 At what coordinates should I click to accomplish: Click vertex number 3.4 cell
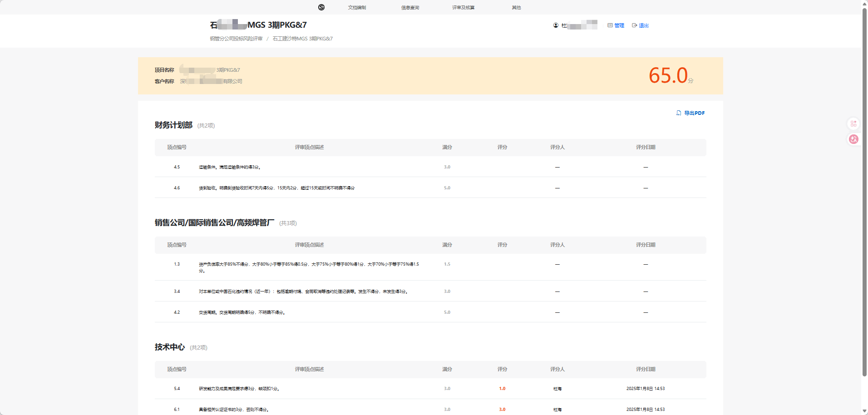[177, 291]
